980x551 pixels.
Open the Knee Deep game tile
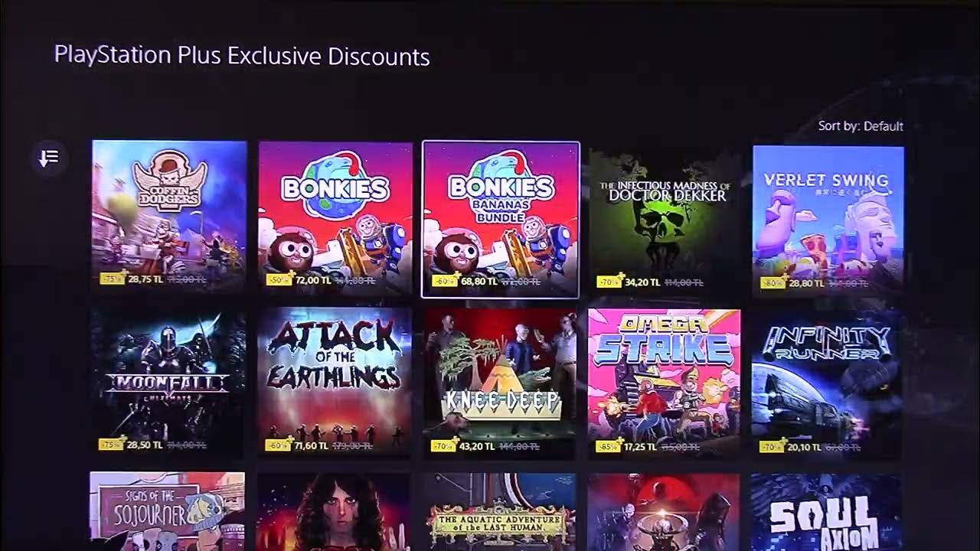[499, 382]
